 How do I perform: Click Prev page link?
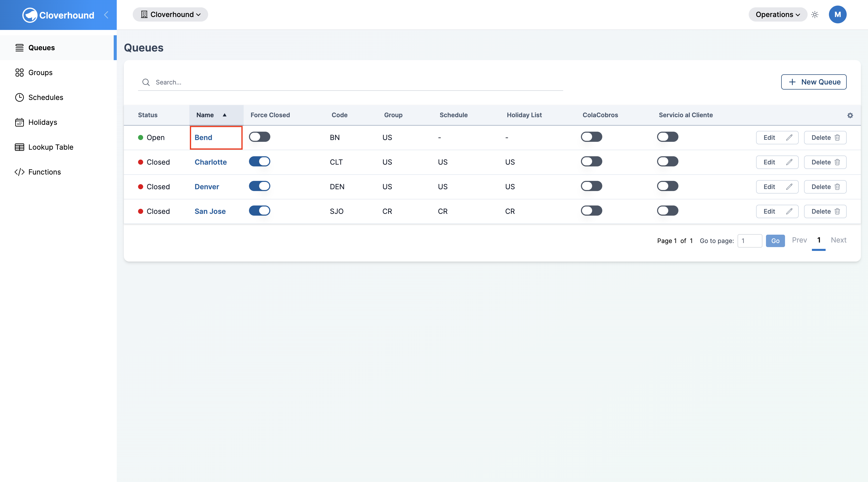pyautogui.click(x=799, y=240)
